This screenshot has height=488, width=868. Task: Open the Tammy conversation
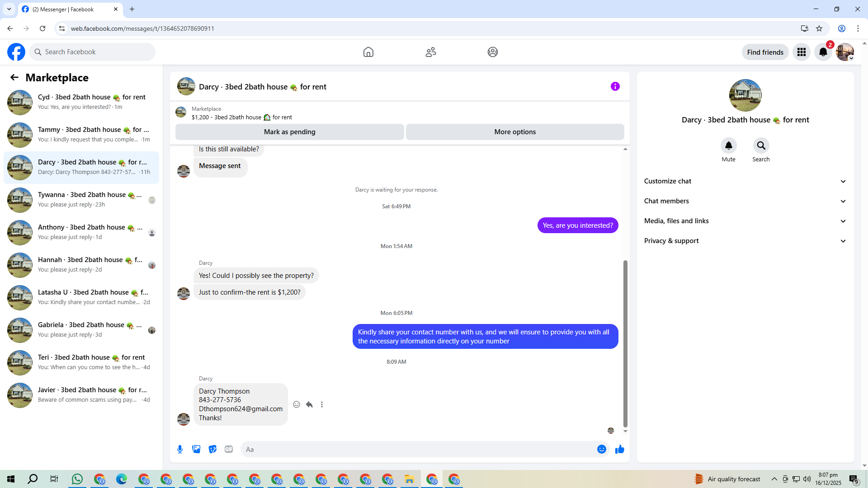(81, 135)
